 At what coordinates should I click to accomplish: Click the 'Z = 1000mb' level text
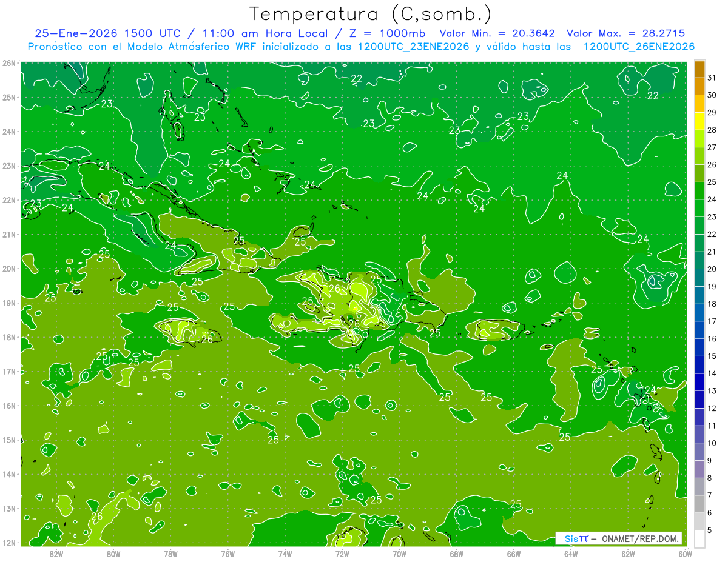[x=383, y=33]
